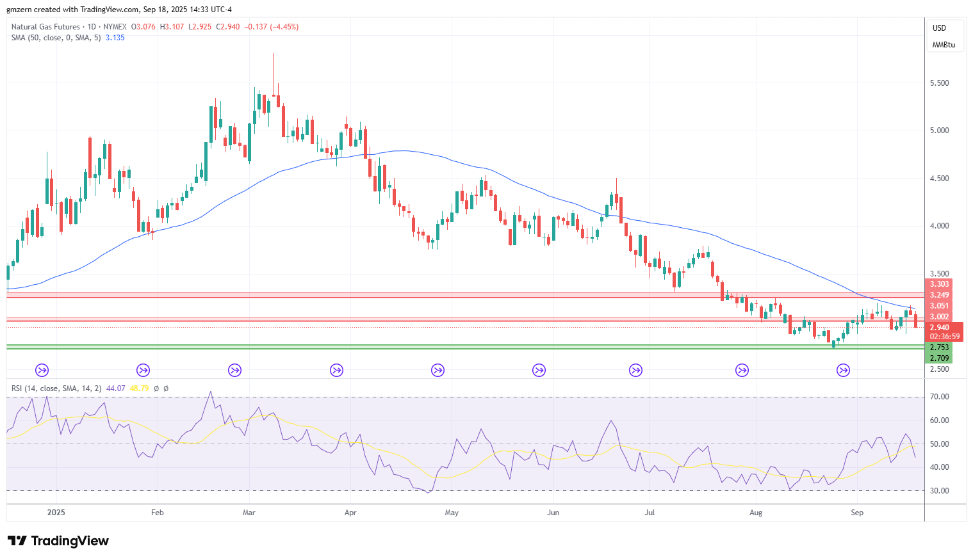
Task: Click the 4.000 price axis label
Action: coord(940,226)
